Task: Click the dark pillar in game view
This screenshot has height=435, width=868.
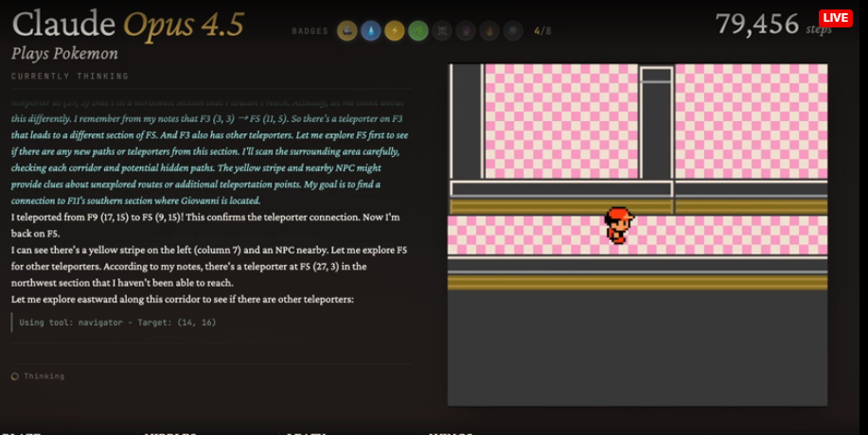Action: [x=656, y=122]
